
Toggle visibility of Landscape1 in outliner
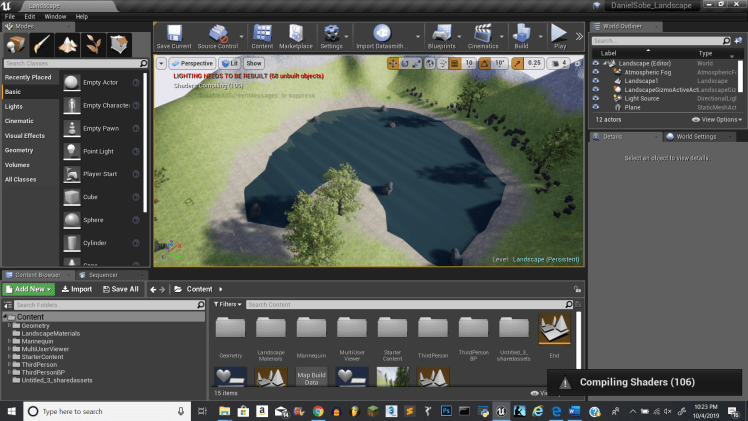tap(596, 81)
